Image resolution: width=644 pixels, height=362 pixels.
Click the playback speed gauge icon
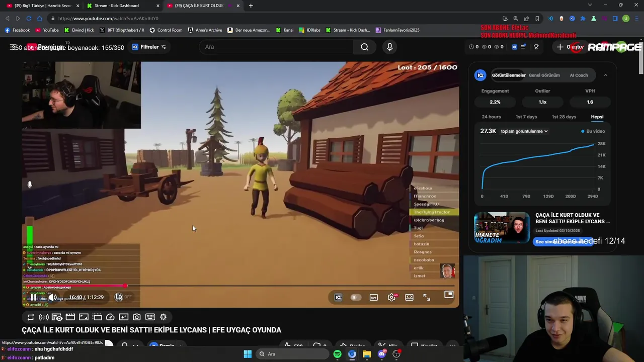(x=110, y=317)
